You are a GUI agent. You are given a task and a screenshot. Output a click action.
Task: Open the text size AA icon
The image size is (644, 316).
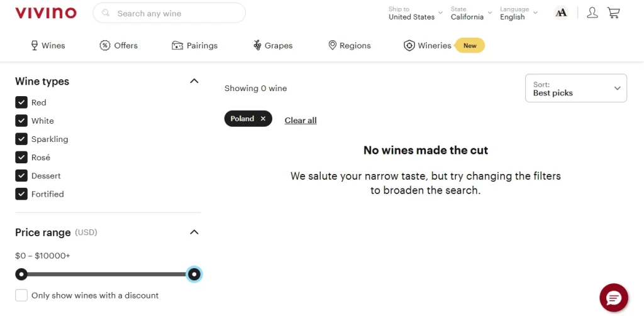[561, 13]
